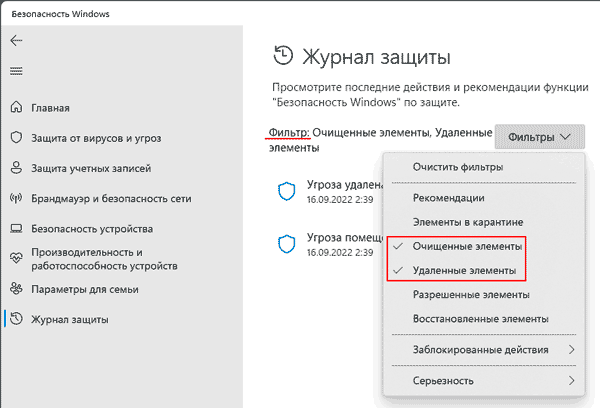
Task: Click the 'Фильтр:' label text
Action: (289, 132)
